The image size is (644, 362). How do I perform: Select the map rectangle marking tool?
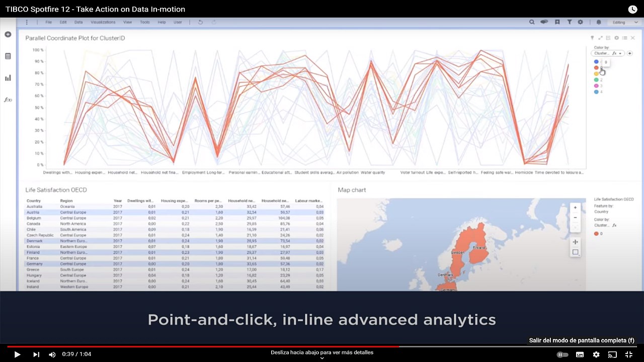(x=575, y=252)
